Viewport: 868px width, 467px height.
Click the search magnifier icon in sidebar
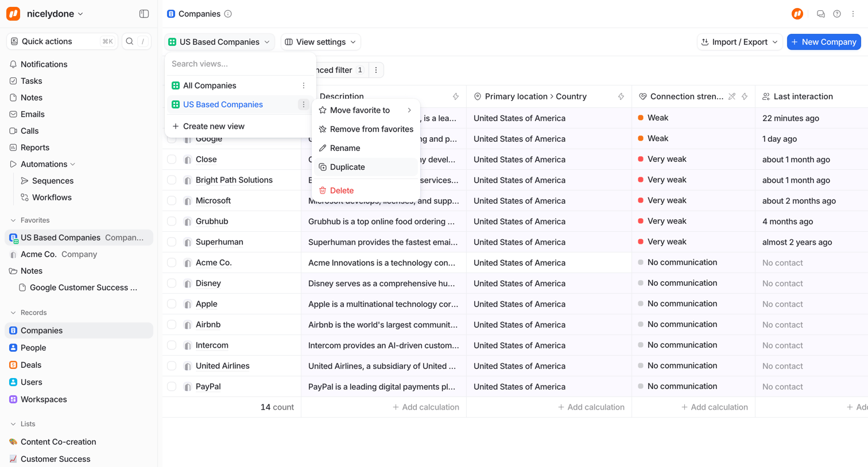130,41
